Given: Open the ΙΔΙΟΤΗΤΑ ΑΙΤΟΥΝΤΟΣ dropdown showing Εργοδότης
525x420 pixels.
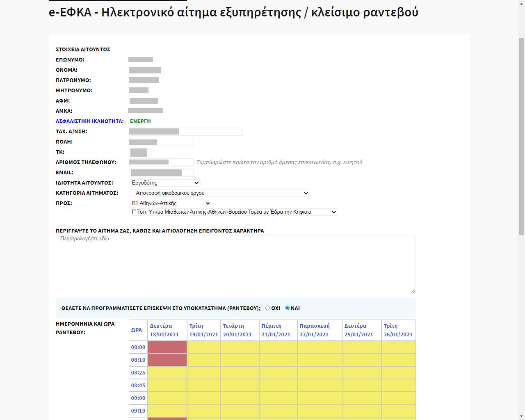Looking at the screenshot, I should 165,183.
